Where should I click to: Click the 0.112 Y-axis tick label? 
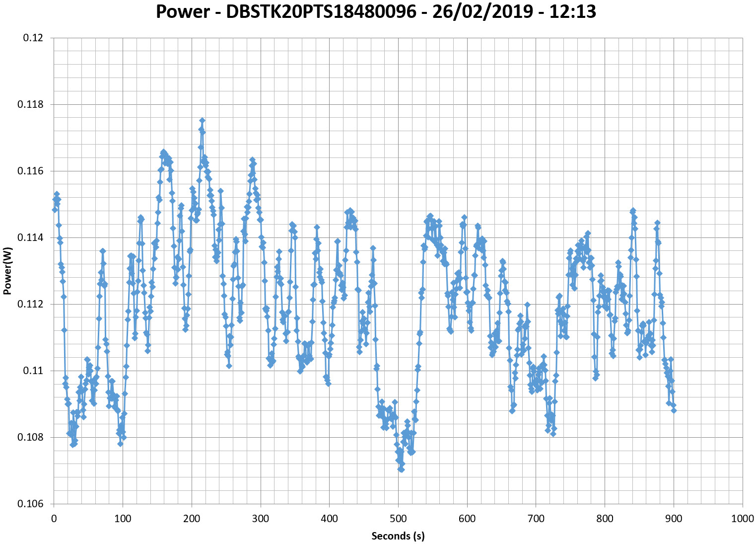[x=30, y=304]
